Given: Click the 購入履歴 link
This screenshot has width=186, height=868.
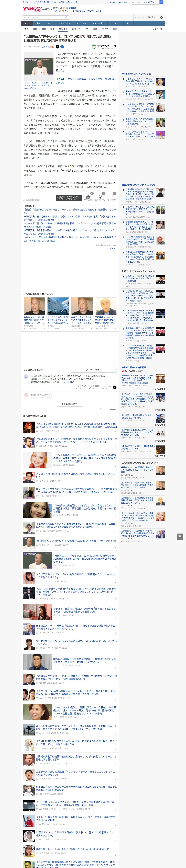Looking at the screenshot, I should point(152,17).
